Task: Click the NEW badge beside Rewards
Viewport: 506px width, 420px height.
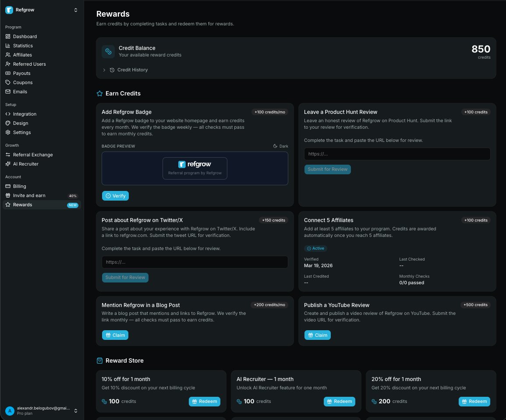Action: 73,205
